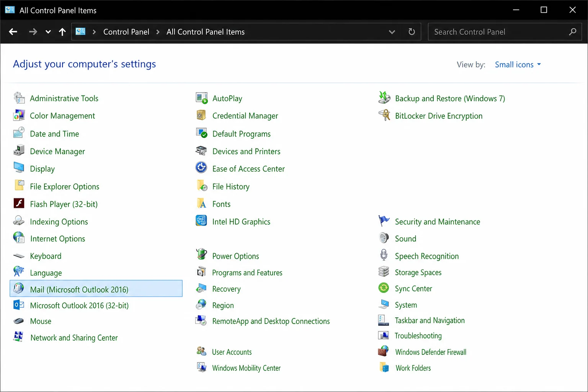Go back using the Back arrow

13,32
